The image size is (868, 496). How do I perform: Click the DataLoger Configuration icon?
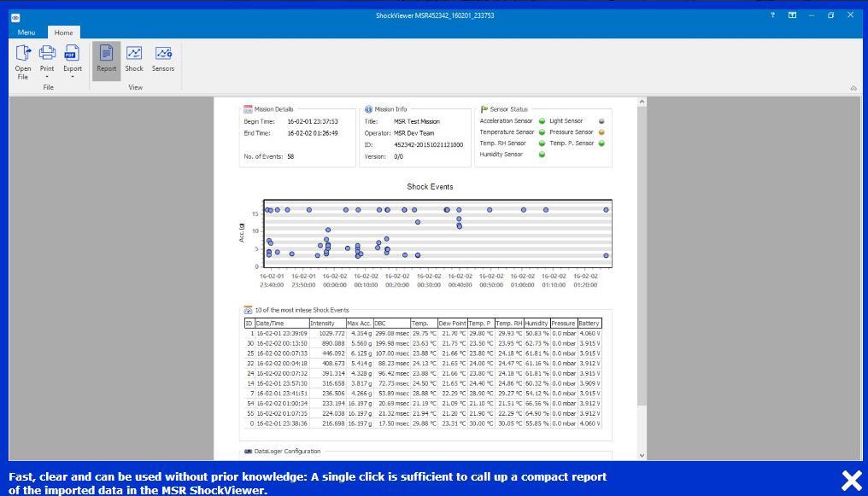coord(248,452)
